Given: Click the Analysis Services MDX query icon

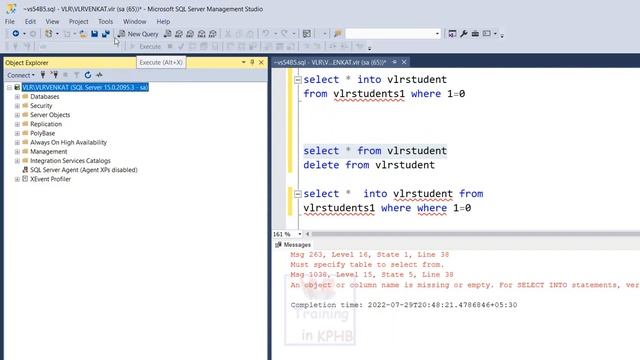Looking at the screenshot, I should tap(179, 34).
